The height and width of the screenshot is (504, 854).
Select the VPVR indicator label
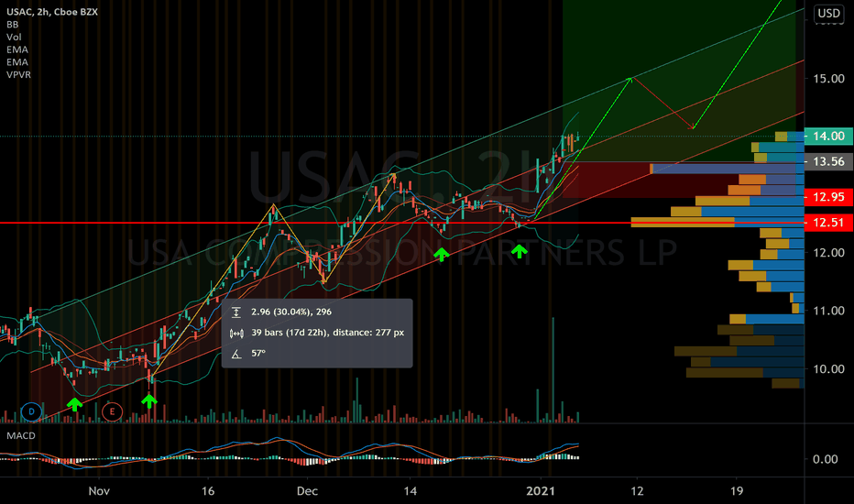pos(18,74)
